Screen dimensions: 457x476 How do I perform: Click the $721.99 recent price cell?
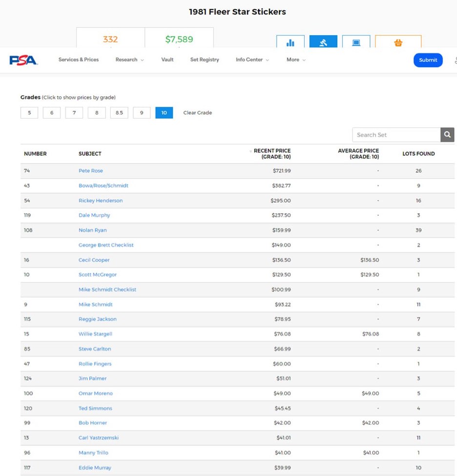click(282, 171)
